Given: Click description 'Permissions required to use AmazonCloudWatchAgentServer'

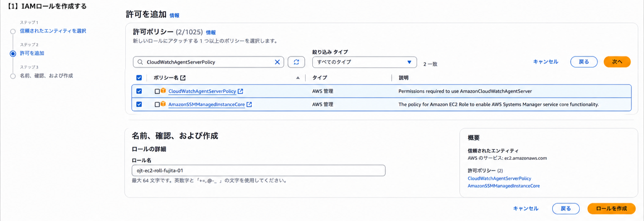Looking at the screenshot, I should (x=465, y=91).
